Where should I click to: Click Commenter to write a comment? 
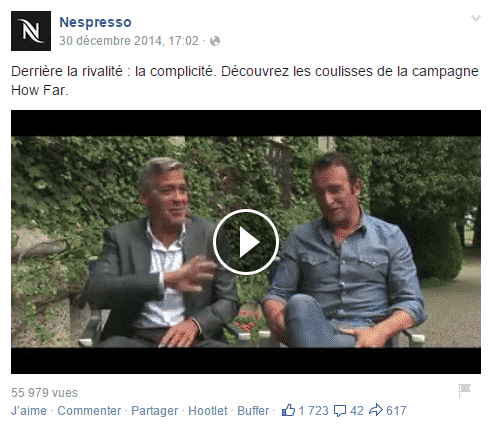pyautogui.click(x=89, y=411)
